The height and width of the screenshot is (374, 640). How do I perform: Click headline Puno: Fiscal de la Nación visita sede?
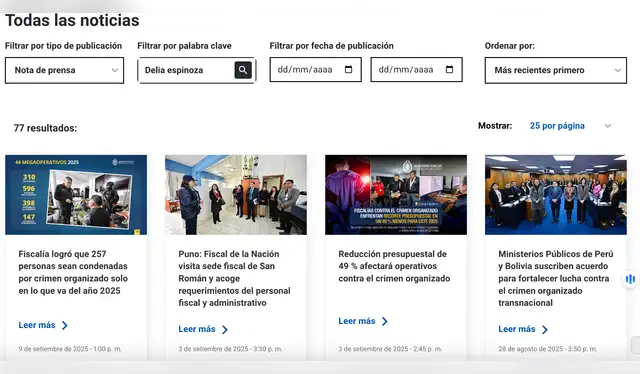pyautogui.click(x=234, y=278)
